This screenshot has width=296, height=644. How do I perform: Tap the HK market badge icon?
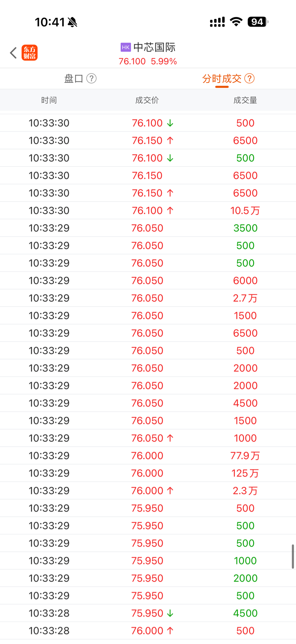126,47
